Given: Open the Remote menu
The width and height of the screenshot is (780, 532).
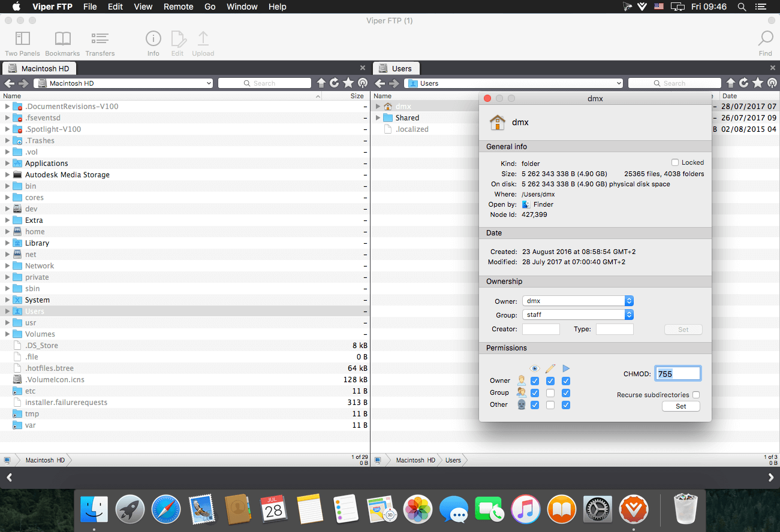Looking at the screenshot, I should pos(178,7).
